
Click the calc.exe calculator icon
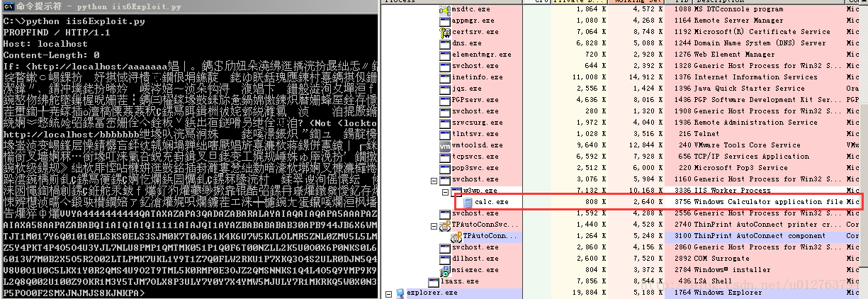pos(468,202)
